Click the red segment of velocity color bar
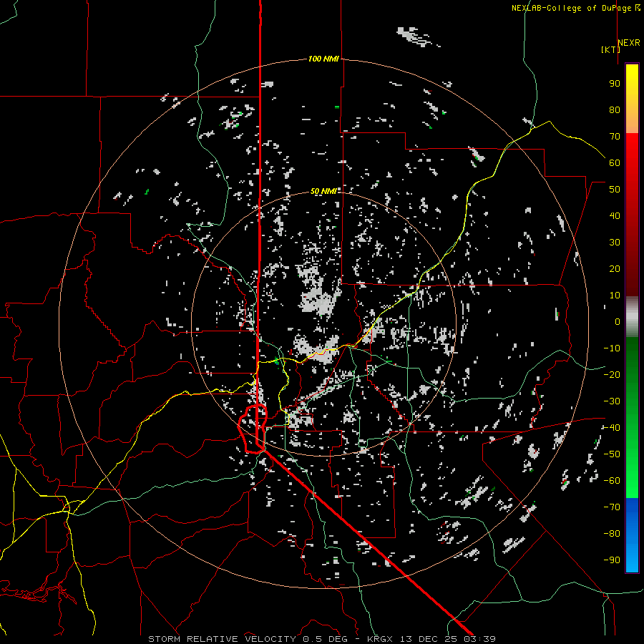The image size is (644, 644). click(632, 215)
